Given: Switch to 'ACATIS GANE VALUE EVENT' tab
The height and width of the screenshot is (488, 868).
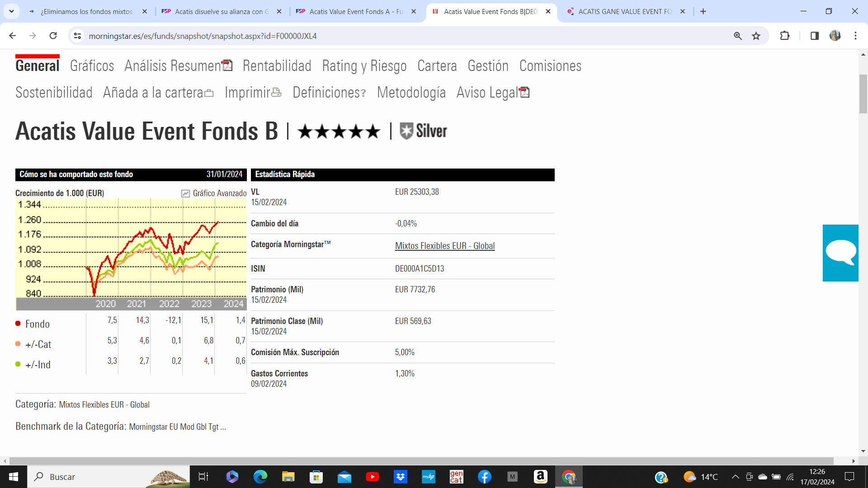Looking at the screenshot, I should (x=625, y=11).
